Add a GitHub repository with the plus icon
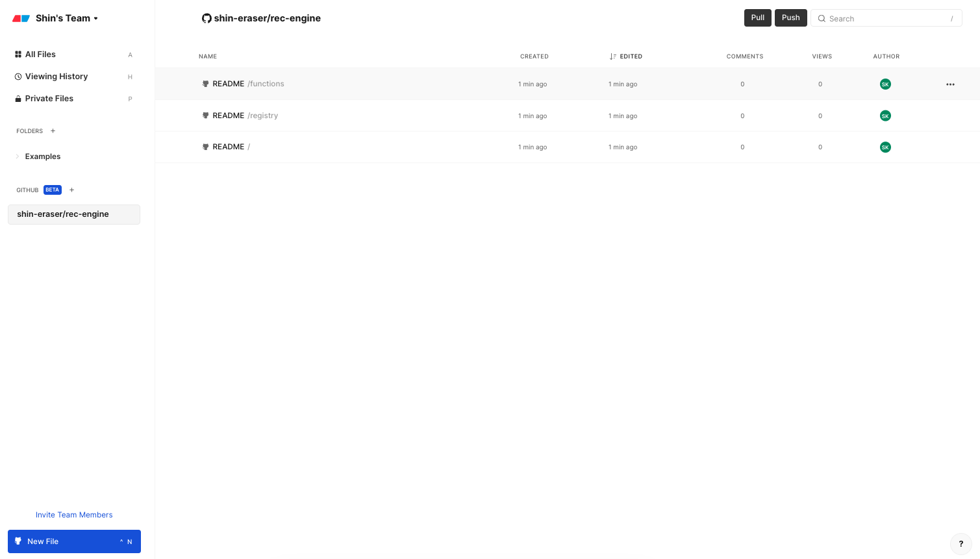This screenshot has width=980, height=559. coord(72,190)
